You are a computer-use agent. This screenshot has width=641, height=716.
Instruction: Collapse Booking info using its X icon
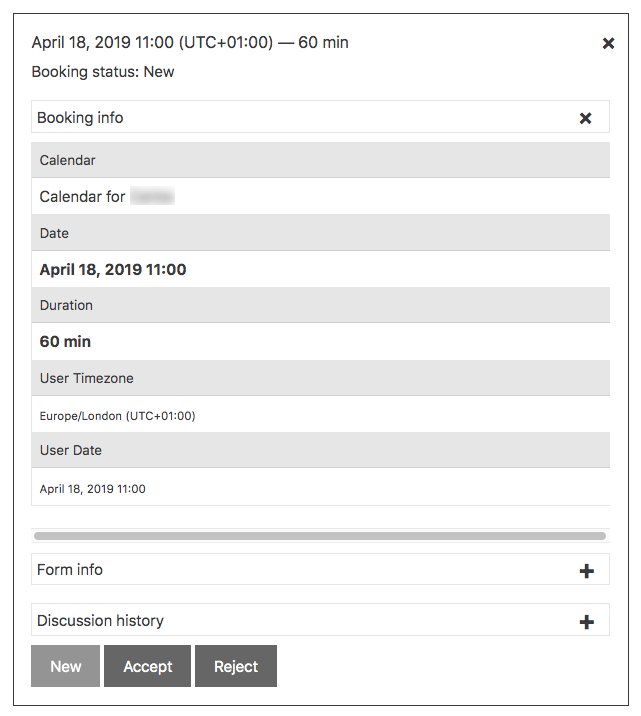click(x=586, y=118)
